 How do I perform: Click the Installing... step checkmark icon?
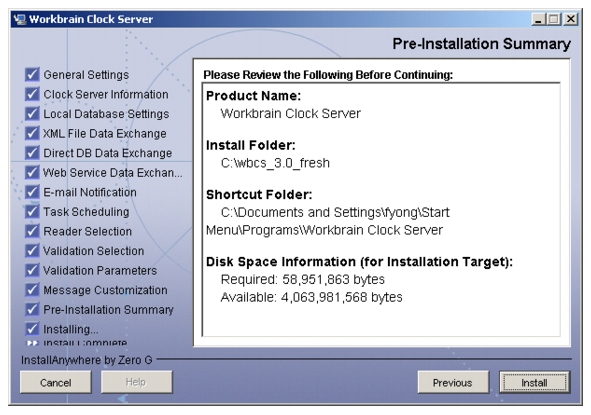(32, 329)
